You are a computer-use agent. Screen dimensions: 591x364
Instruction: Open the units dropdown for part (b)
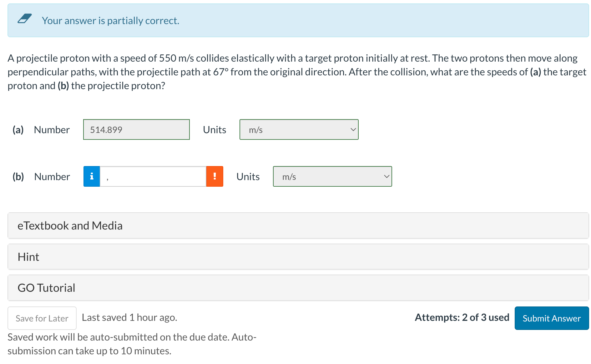point(332,176)
